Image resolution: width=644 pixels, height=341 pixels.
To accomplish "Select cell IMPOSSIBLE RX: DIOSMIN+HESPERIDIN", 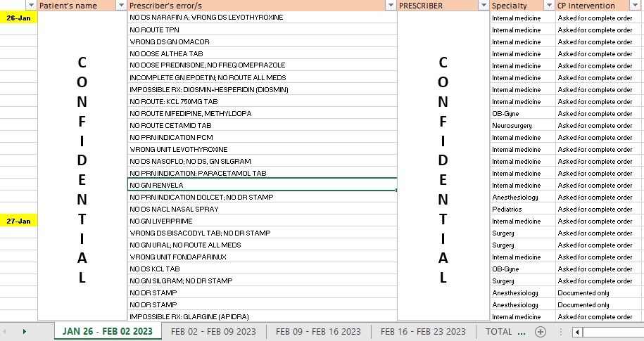I will coord(262,89).
